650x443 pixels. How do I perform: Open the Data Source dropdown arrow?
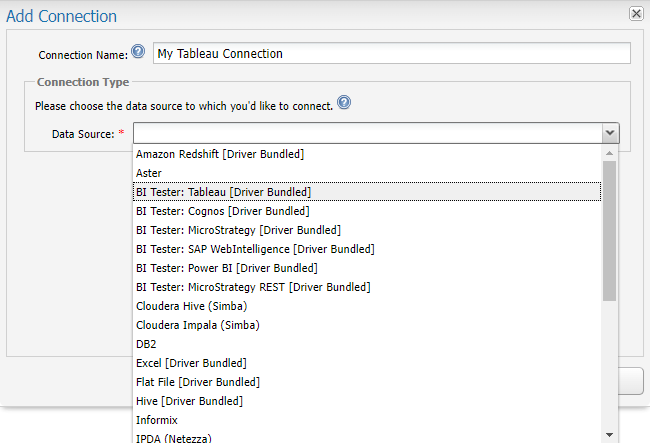610,133
